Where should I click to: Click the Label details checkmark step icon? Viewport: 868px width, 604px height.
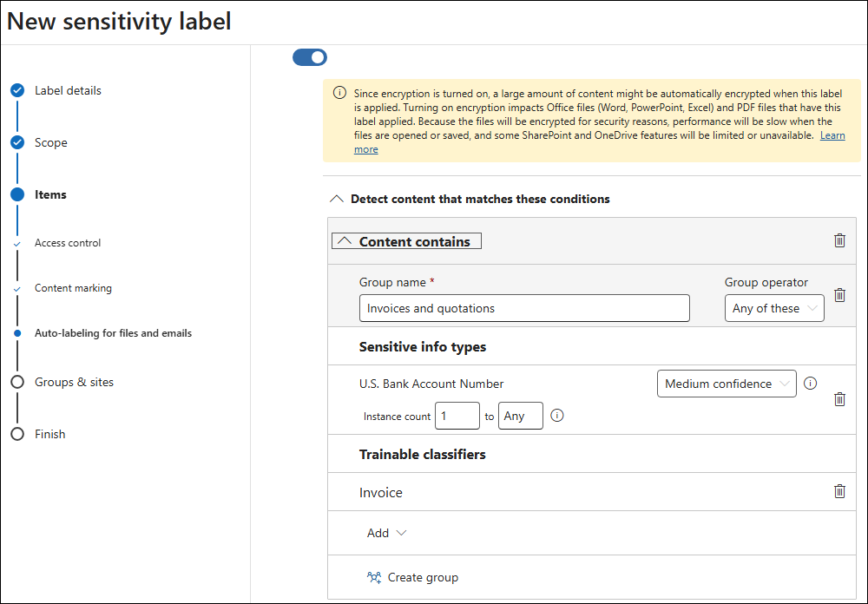click(x=17, y=90)
